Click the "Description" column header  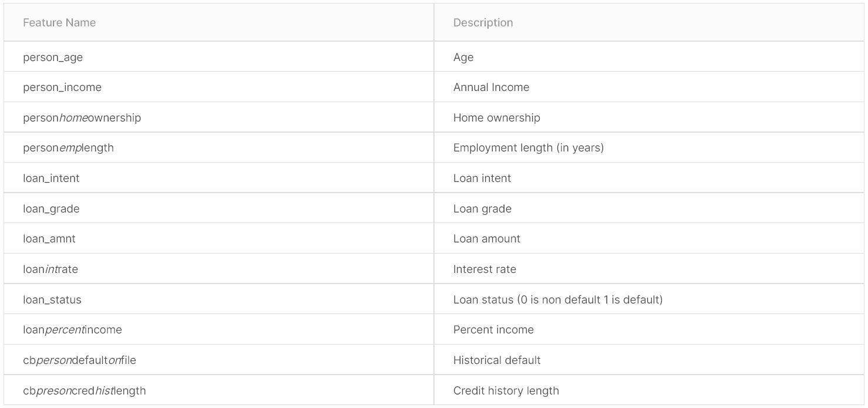[483, 23]
